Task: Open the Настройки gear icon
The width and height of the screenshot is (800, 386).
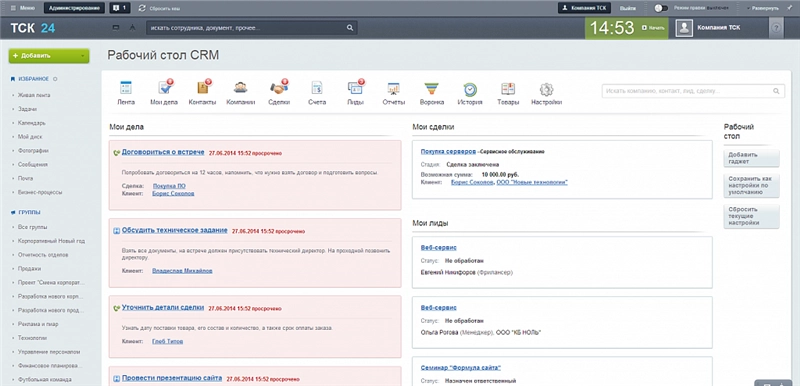Action: (546, 89)
